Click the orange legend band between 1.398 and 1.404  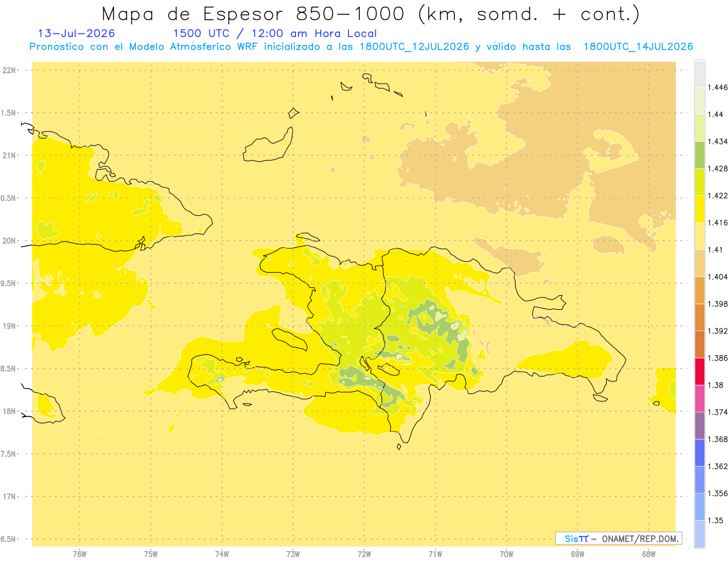[699, 290]
